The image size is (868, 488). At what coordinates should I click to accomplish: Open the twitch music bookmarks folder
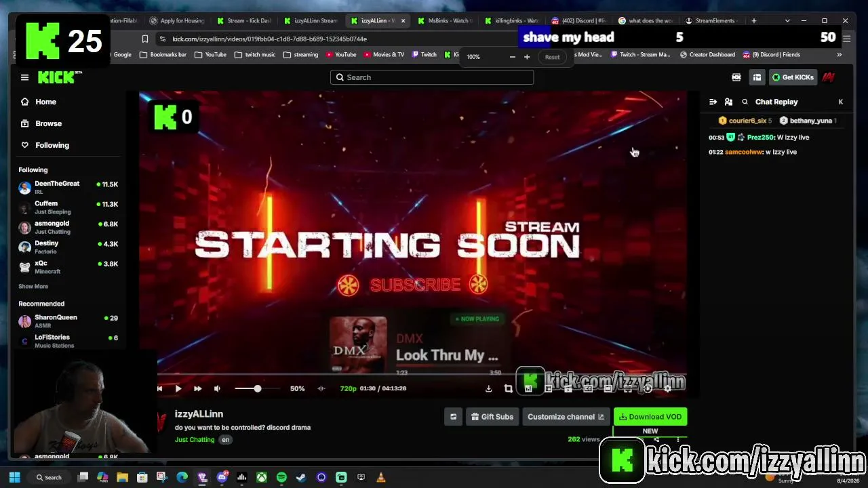[256, 55]
